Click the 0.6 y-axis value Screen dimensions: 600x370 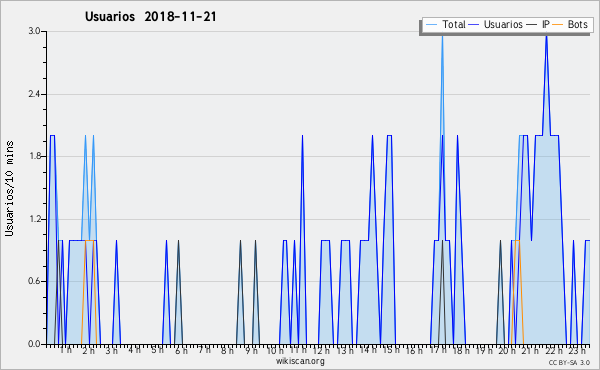click(x=34, y=282)
